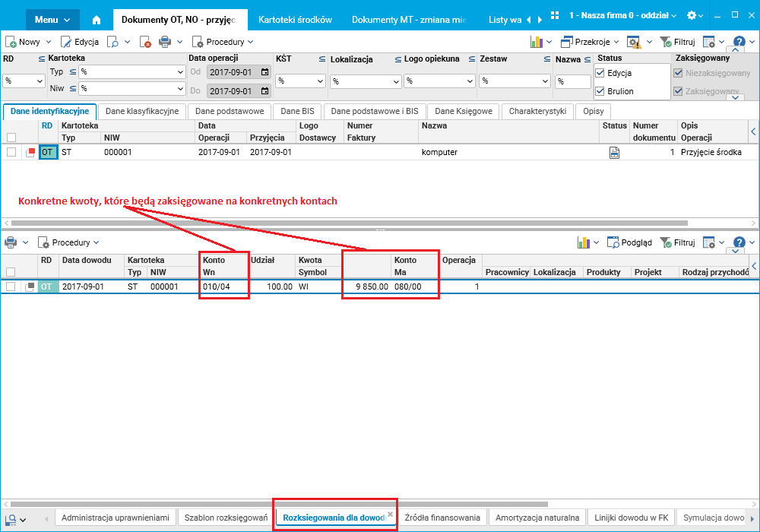
Task: Open the company selector 1 - Nasza firma
Action: pos(622,15)
